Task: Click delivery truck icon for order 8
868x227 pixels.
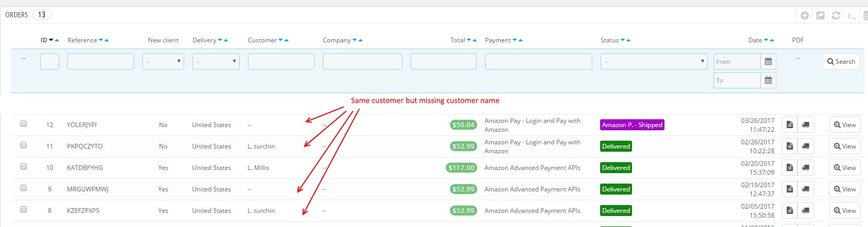Action: (806, 211)
